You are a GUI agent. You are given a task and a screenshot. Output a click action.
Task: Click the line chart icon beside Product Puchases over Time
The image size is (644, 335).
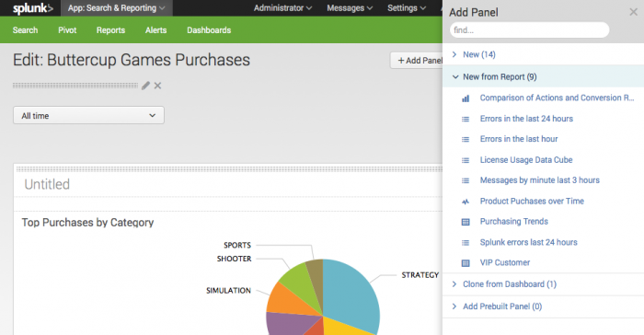click(x=466, y=202)
